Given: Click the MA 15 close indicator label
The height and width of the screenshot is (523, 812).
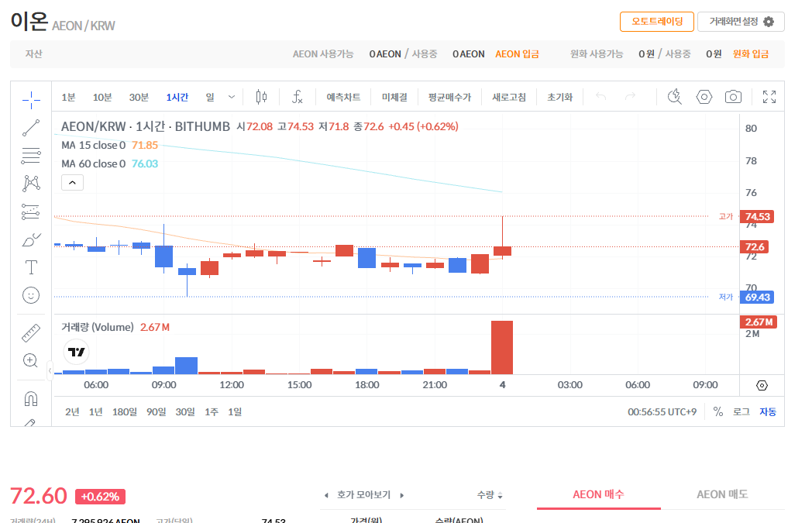Looking at the screenshot, I should pyautogui.click(x=94, y=145).
